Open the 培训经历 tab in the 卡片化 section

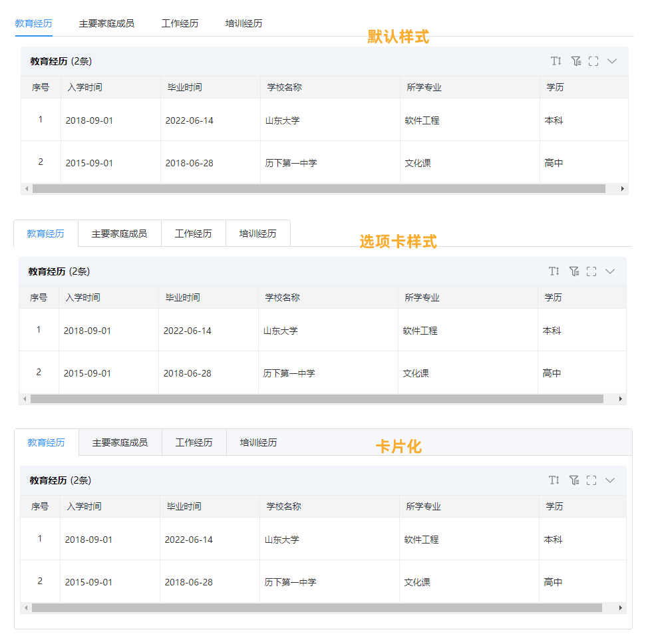(x=257, y=442)
